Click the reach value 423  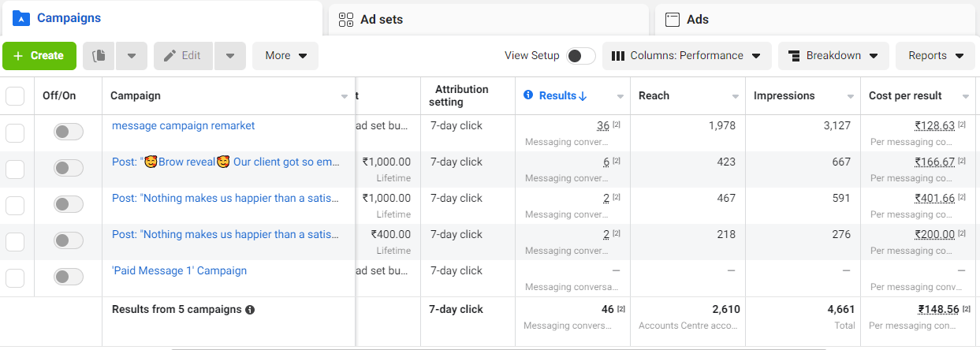click(x=726, y=162)
